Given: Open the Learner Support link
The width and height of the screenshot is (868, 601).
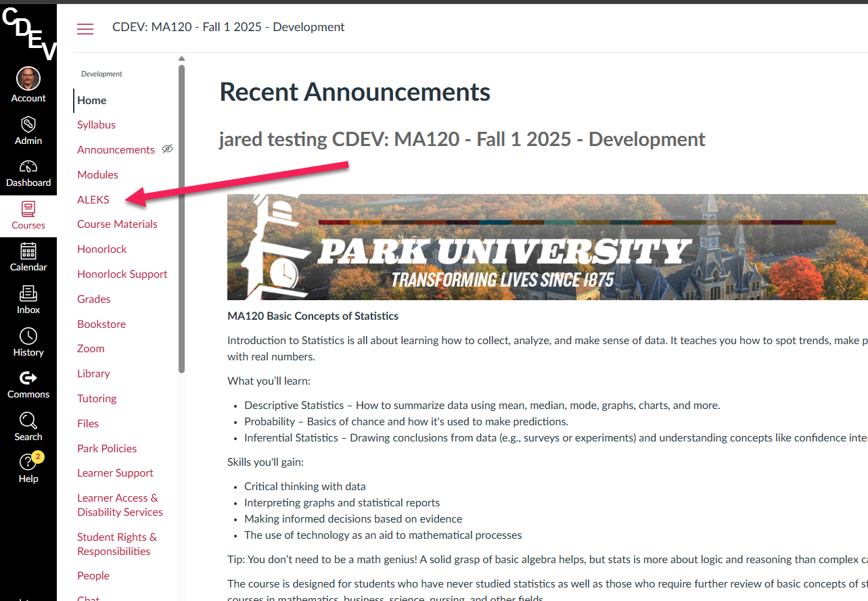Looking at the screenshot, I should click(115, 473).
